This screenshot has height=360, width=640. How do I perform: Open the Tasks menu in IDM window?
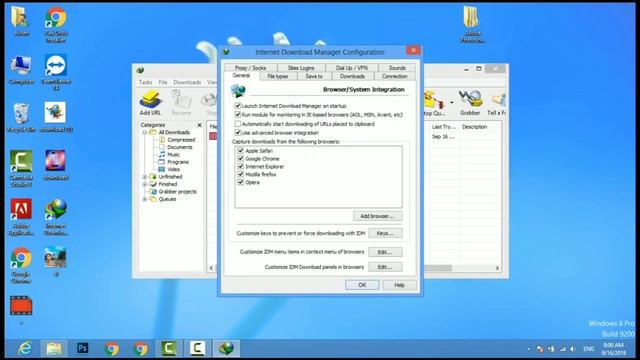145,82
